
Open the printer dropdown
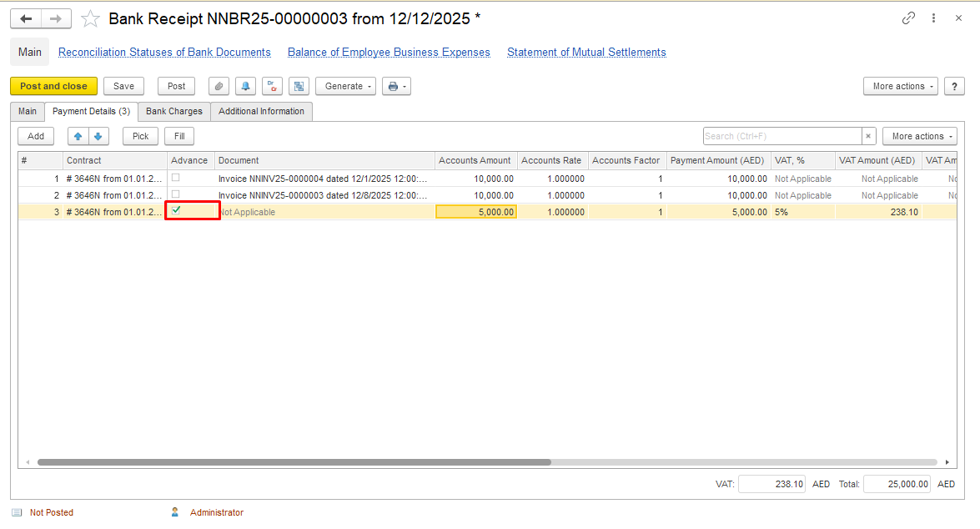(x=397, y=86)
